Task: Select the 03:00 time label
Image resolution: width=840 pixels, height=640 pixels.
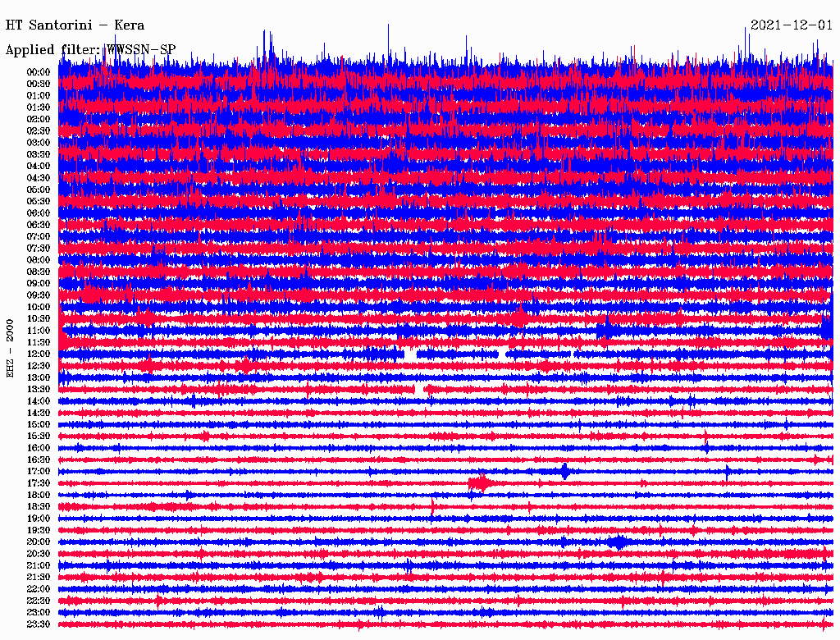Action: [x=39, y=143]
